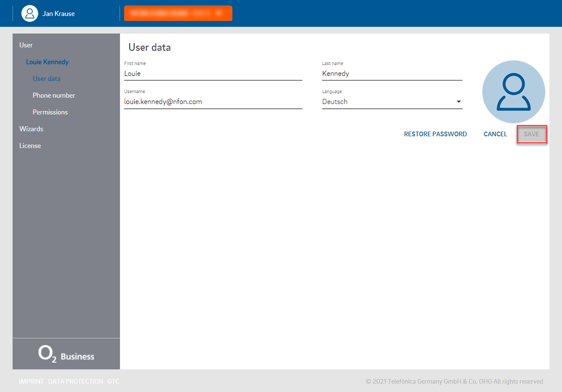Click into Last name field
Viewport: 562px width, 392px height.
coord(392,74)
